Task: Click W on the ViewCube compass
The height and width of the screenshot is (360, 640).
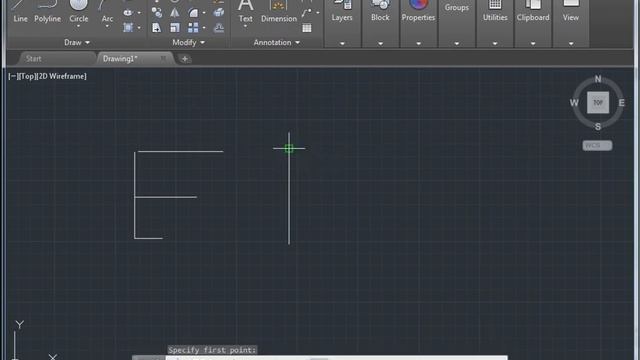Action: tap(574, 103)
